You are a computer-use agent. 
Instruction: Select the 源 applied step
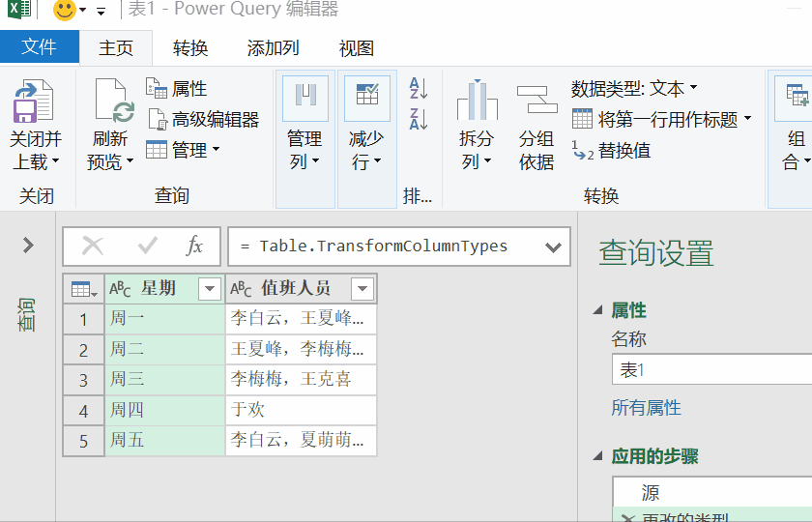(x=712, y=492)
